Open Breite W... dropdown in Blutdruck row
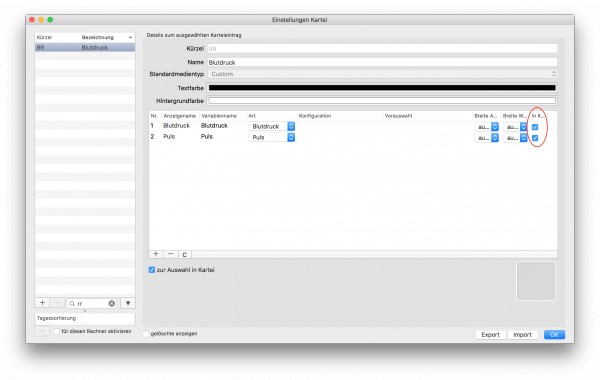 pyautogui.click(x=515, y=127)
